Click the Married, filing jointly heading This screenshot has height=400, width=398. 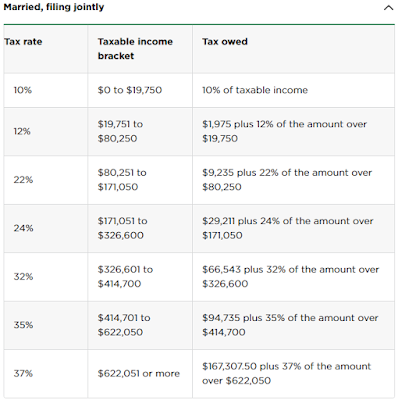(54, 7)
